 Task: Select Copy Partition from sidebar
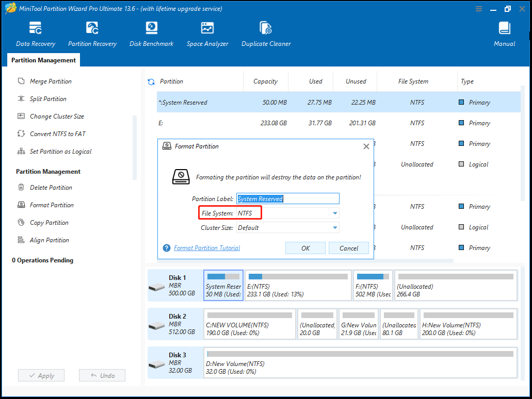coord(49,223)
